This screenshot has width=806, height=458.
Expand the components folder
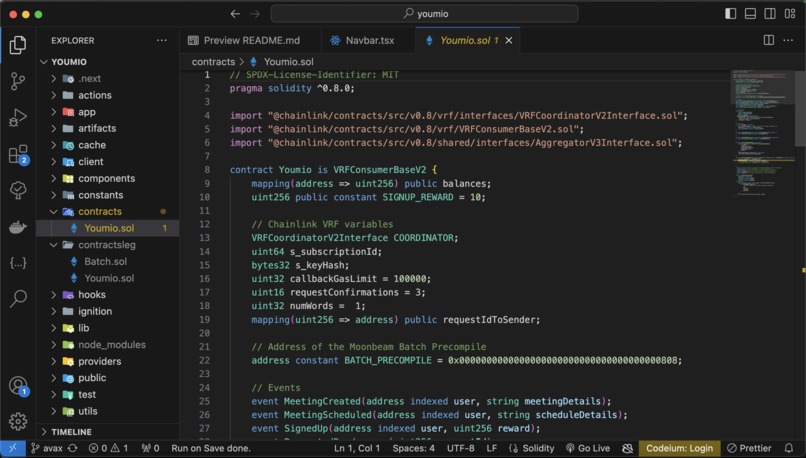tap(106, 178)
